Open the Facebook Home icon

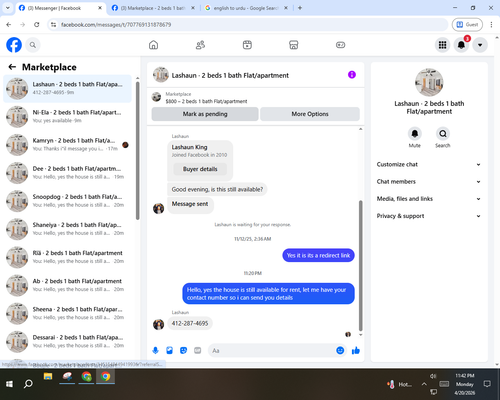point(153,45)
